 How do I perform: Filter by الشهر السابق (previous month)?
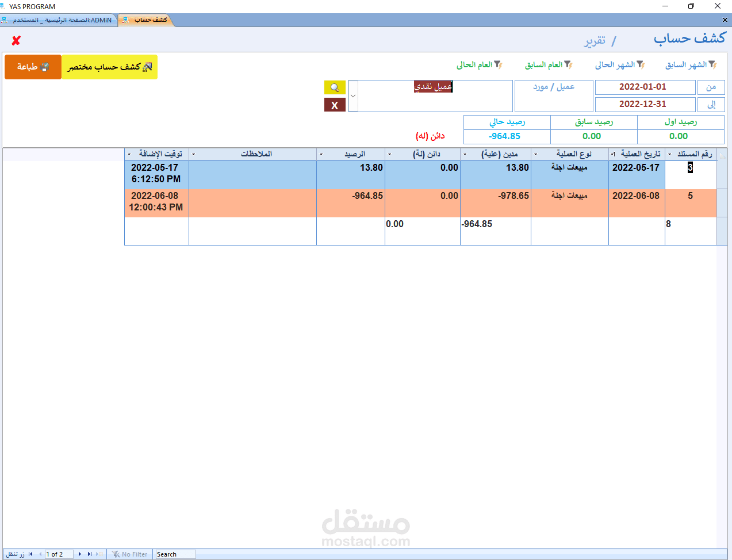(x=691, y=64)
